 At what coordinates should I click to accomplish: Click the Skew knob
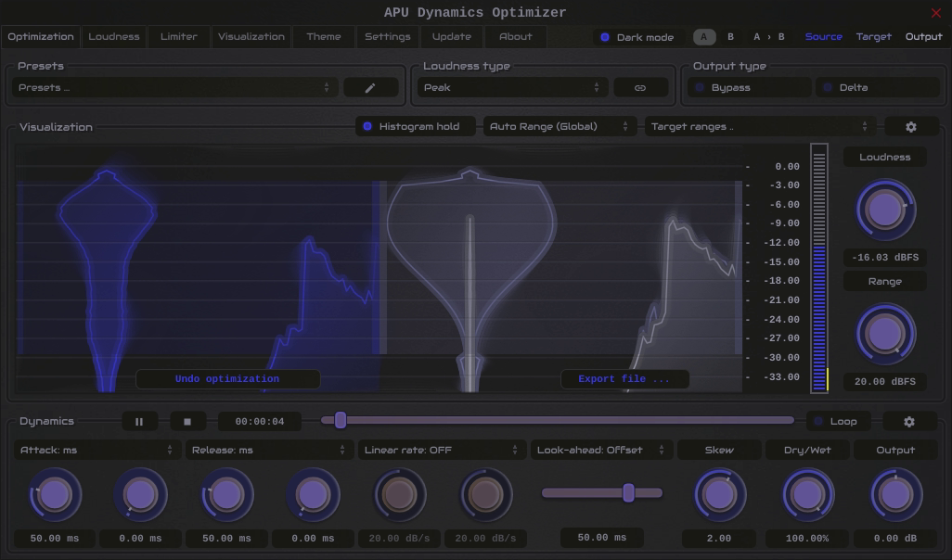point(719,495)
